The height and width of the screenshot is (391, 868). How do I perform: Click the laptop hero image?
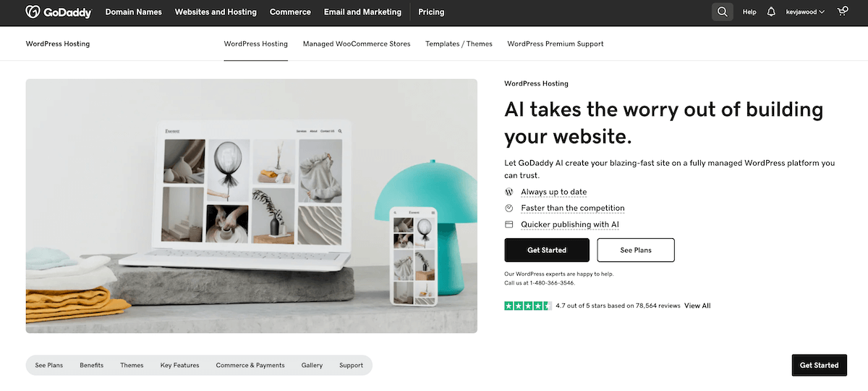pyautogui.click(x=252, y=206)
